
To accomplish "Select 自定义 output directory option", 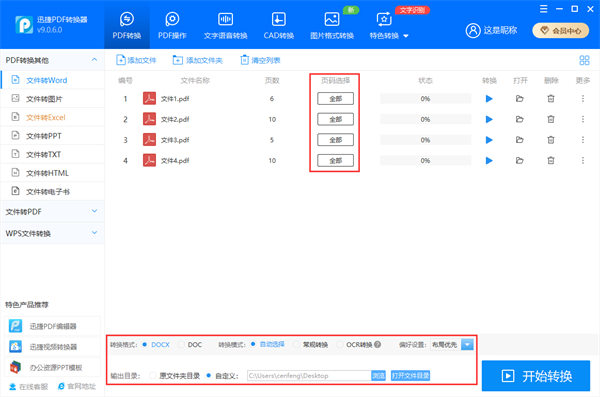I will (x=222, y=376).
